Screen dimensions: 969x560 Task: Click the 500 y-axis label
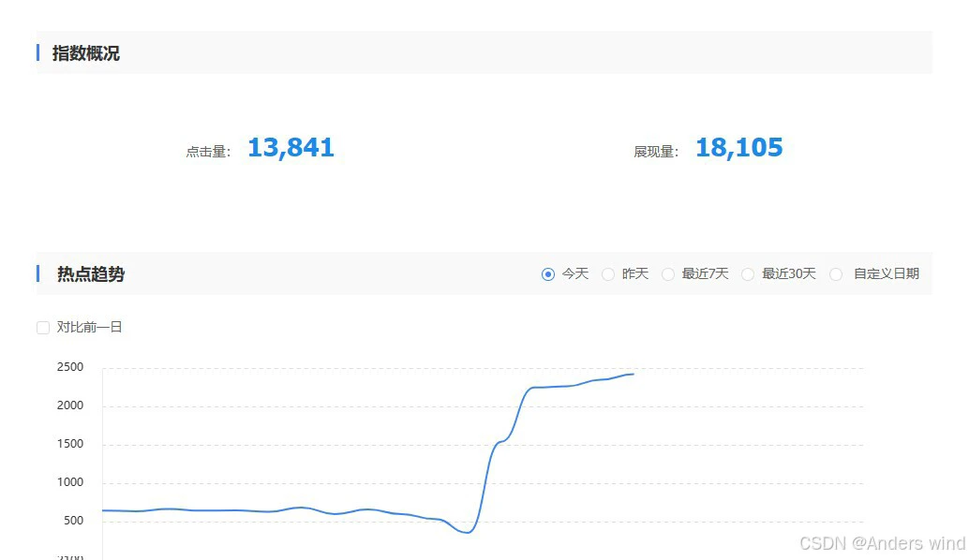pyautogui.click(x=73, y=521)
